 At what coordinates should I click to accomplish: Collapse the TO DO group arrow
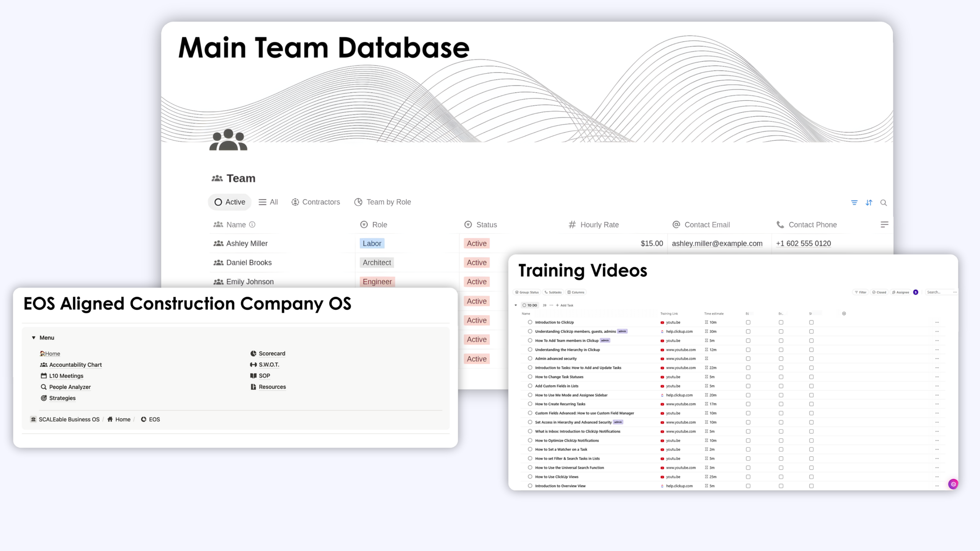(516, 305)
